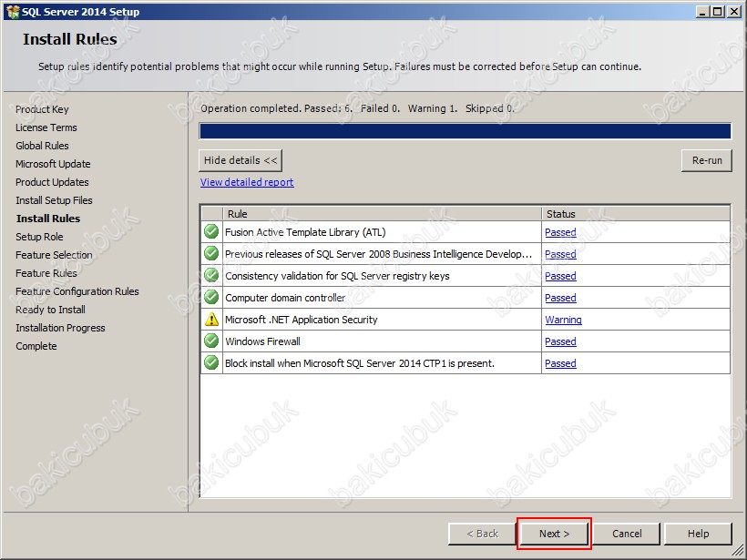Select Installation Progress step
The height and width of the screenshot is (560, 747).
(60, 328)
